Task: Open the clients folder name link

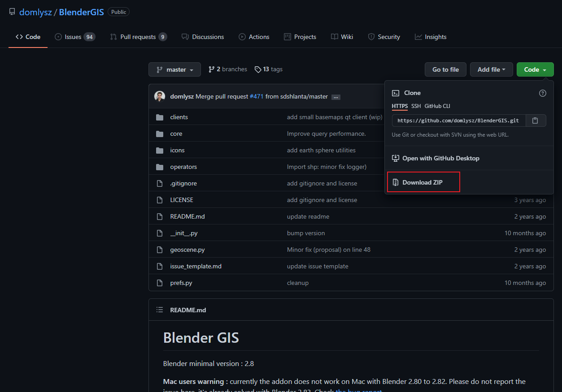Action: click(179, 117)
